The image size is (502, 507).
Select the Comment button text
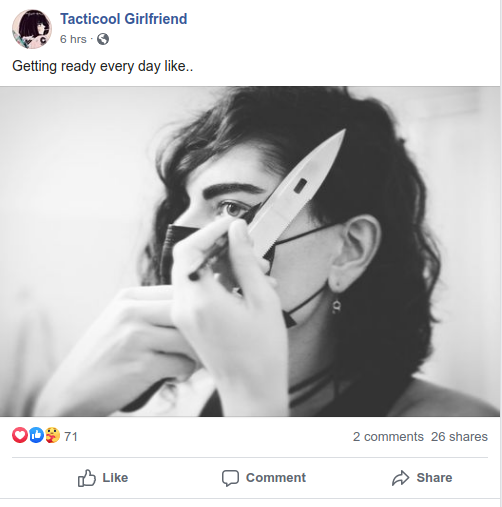point(276,478)
